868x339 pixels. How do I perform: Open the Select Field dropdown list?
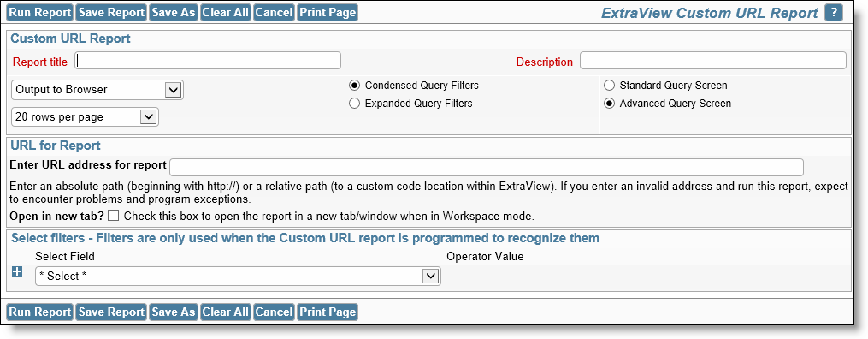coord(238,276)
